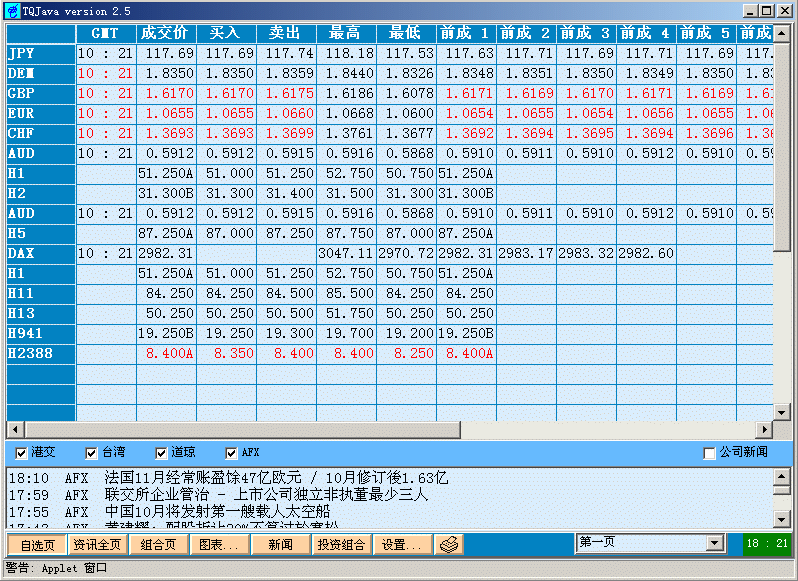Click the vertical scrollbar thumb of the quote table

782,147
